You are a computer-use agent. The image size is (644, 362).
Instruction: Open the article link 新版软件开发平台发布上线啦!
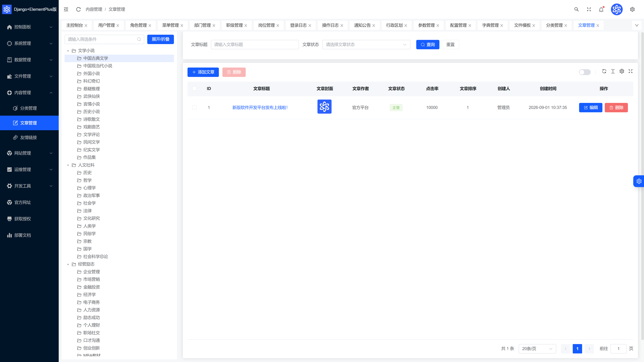[260, 107]
